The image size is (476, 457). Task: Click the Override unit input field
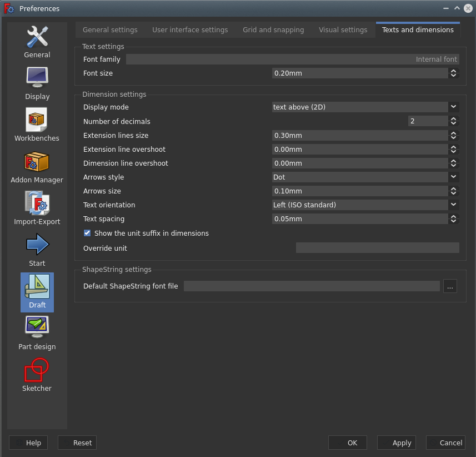(x=377, y=249)
